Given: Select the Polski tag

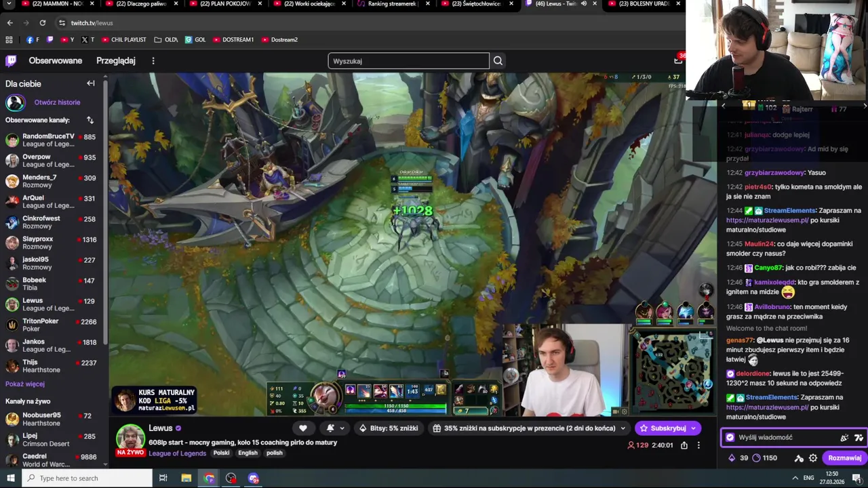Looking at the screenshot, I should pos(222,453).
